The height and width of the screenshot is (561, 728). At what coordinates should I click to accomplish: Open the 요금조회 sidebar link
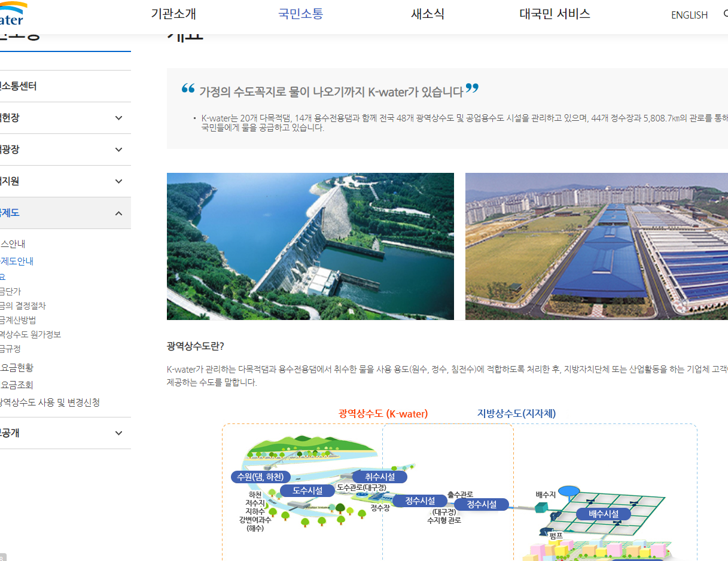(x=17, y=385)
